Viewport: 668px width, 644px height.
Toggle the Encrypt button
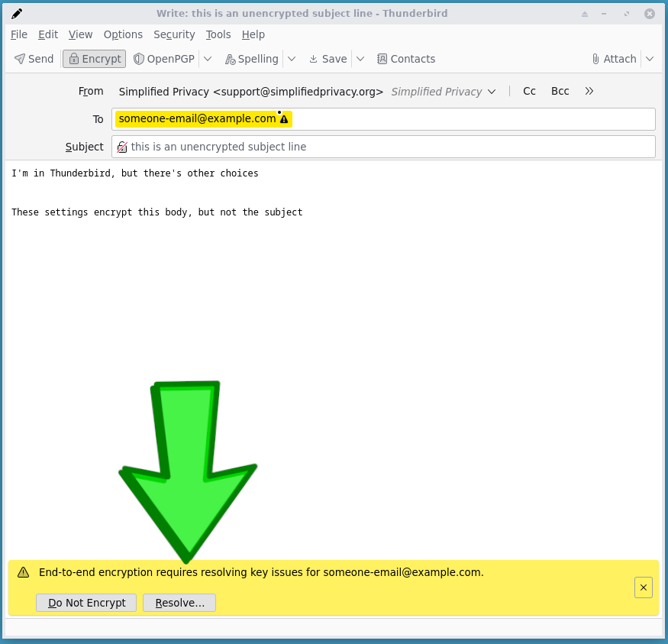[95, 59]
